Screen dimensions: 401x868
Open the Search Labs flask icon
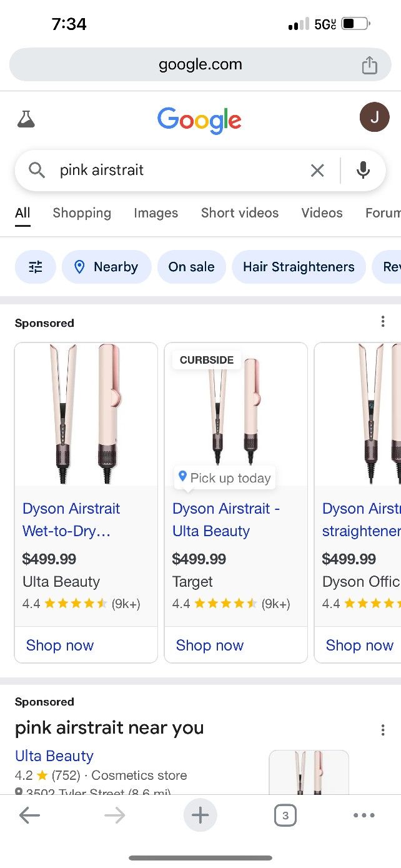[x=26, y=119]
